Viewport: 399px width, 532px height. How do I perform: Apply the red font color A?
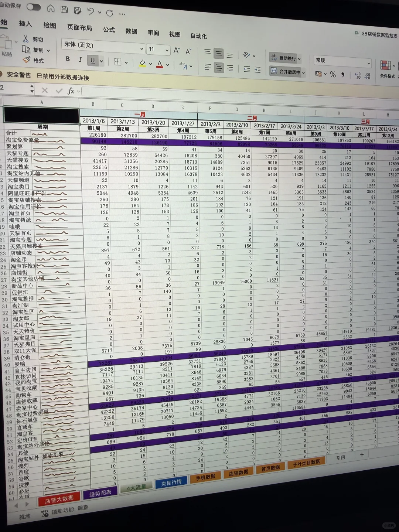tap(160, 64)
